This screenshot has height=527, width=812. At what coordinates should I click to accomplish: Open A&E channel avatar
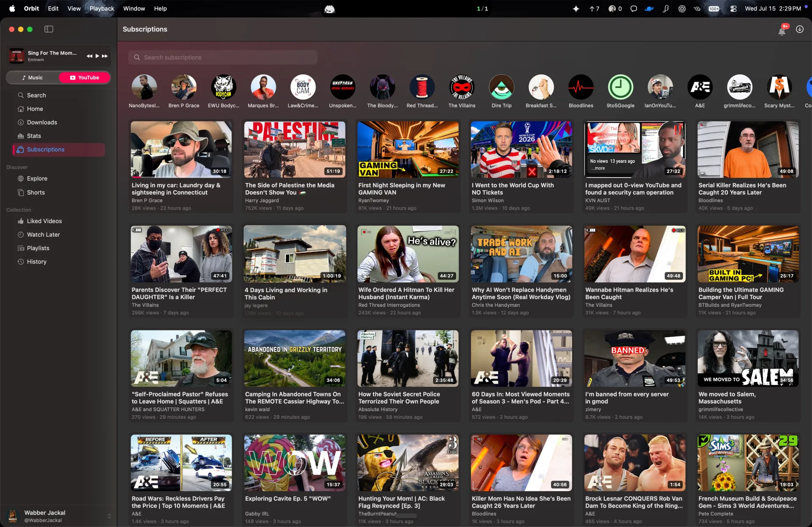[x=700, y=87]
